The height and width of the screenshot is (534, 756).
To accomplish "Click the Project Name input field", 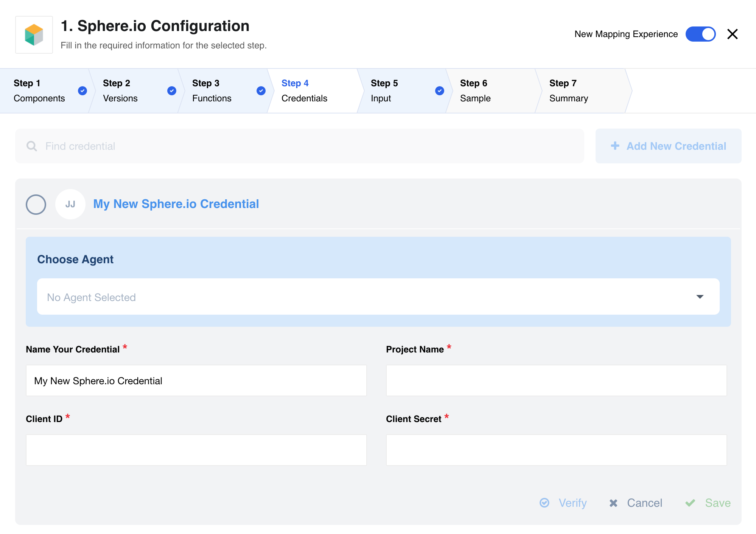I will tap(556, 380).
